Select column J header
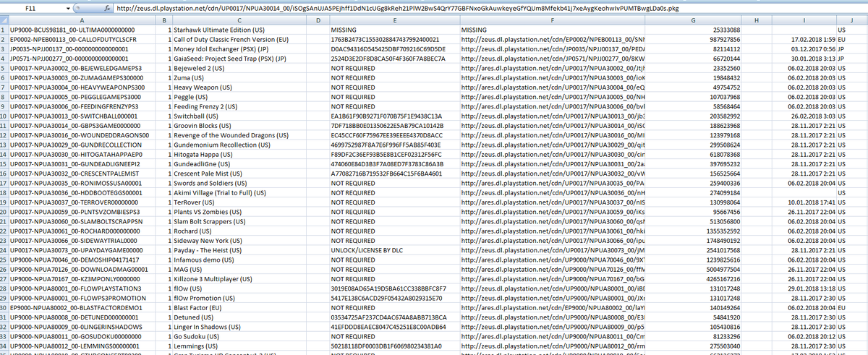Screen dimensions: 868x355 852,21
